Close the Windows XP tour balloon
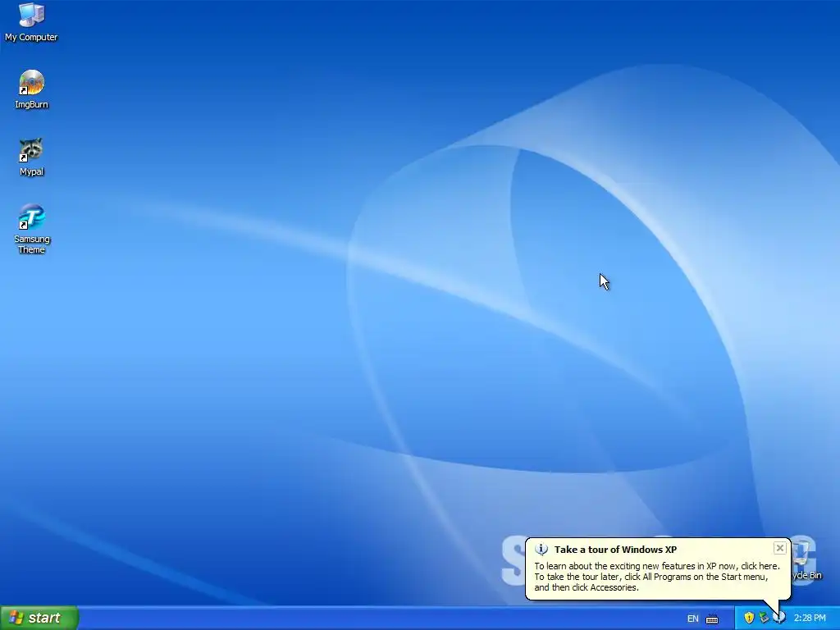 (x=779, y=548)
